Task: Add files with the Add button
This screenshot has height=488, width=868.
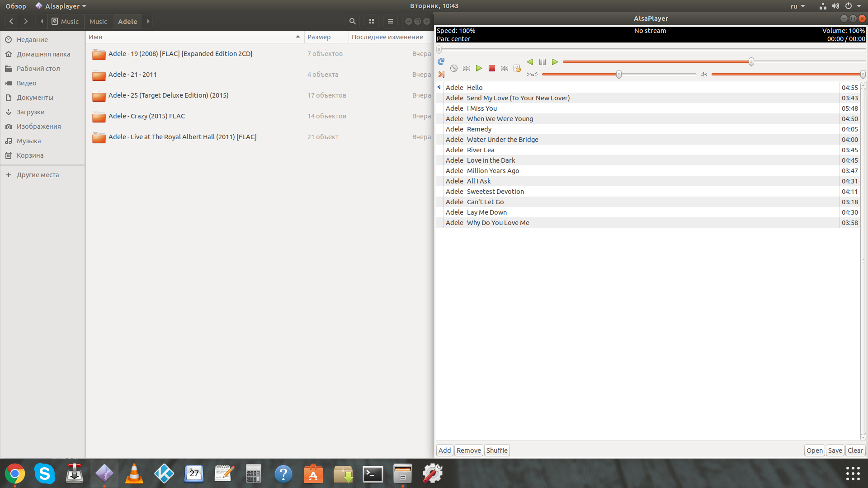Action: tap(444, 450)
